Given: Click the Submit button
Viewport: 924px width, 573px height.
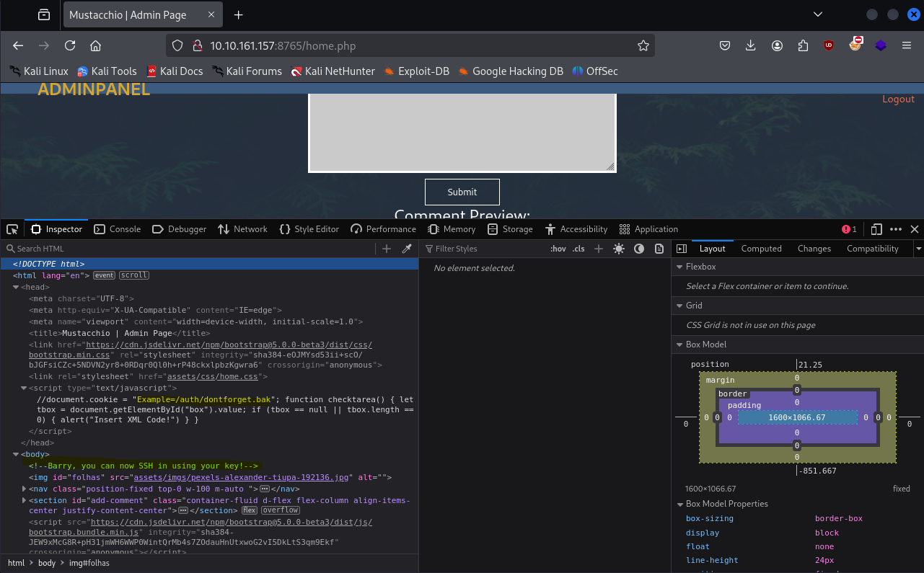Looking at the screenshot, I should tap(462, 192).
